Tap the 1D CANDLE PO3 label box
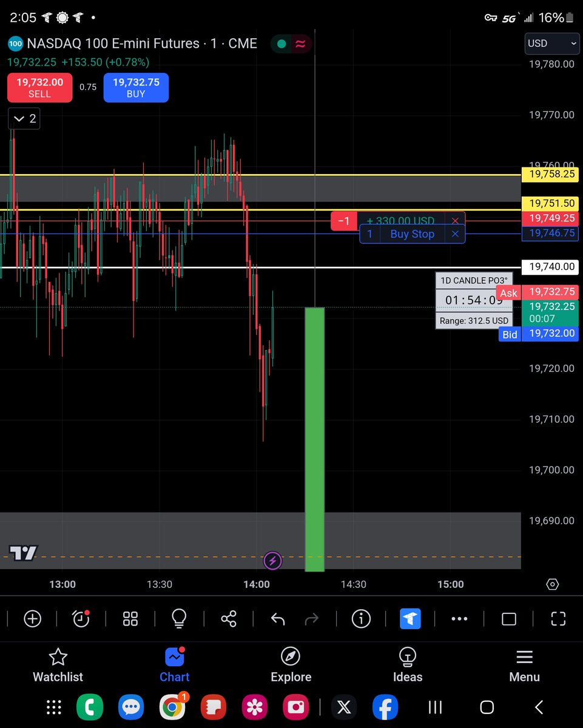This screenshot has width=583, height=728. (474, 280)
